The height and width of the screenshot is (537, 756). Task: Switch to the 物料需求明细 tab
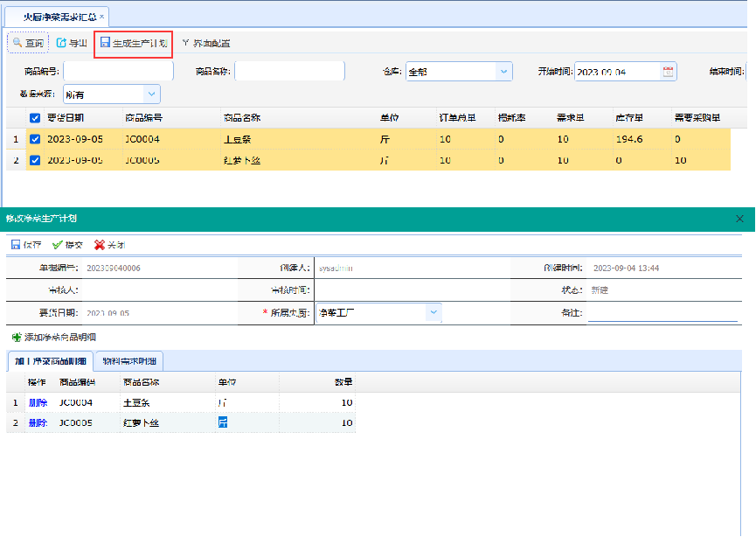tap(129, 361)
